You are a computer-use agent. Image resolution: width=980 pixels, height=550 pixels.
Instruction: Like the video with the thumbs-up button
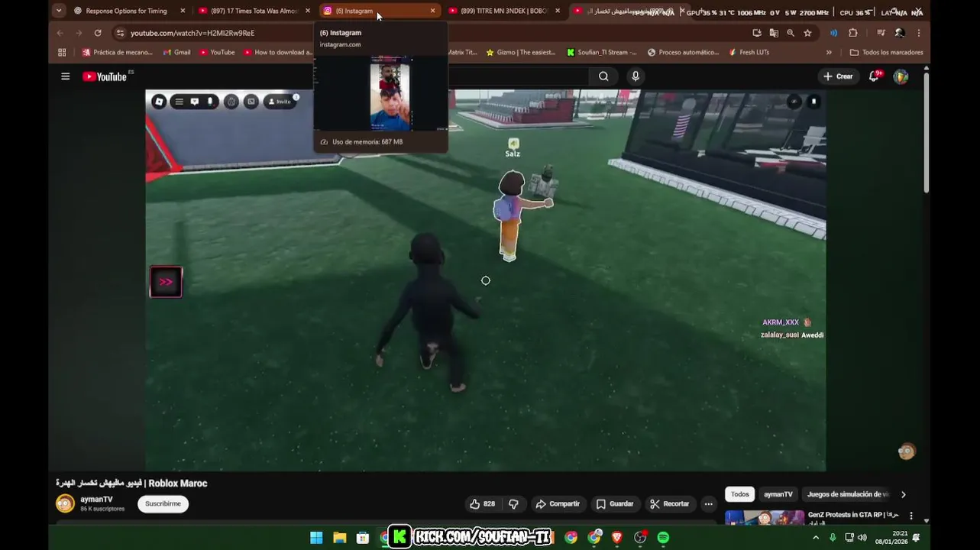click(482, 504)
